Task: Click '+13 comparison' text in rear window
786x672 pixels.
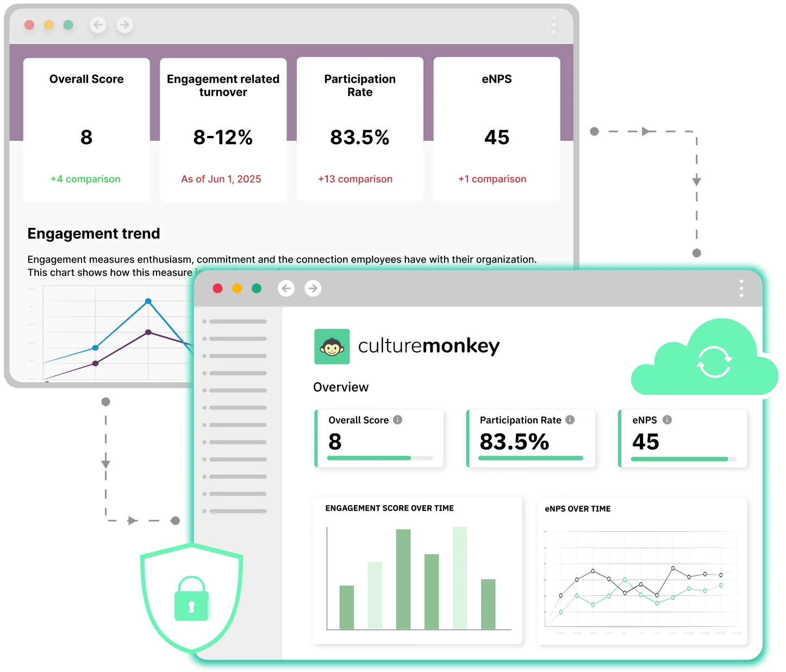Action: coord(355,179)
